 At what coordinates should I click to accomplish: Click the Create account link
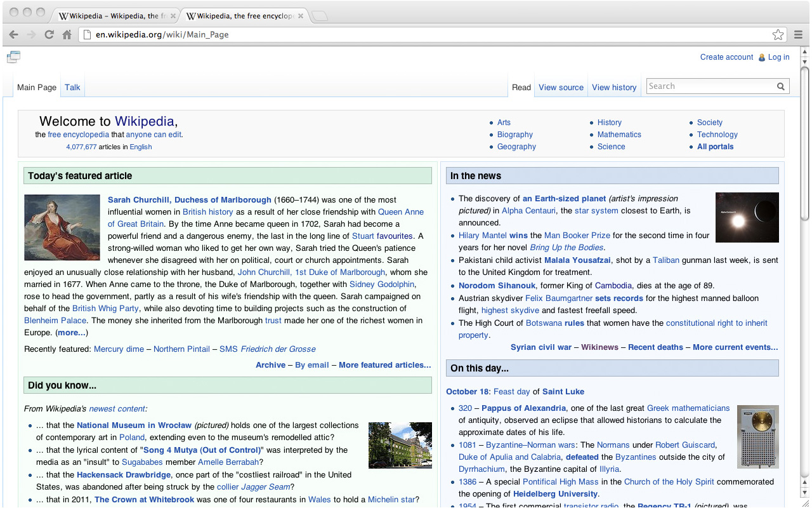(726, 57)
